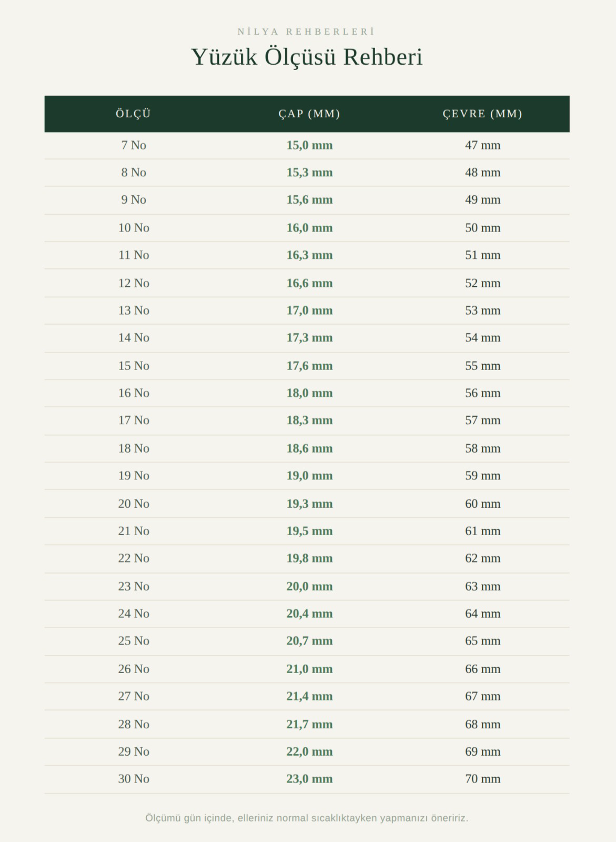Image resolution: width=616 pixels, height=842 pixels.
Task: Select the 60 mm circumference value
Action: (x=482, y=504)
